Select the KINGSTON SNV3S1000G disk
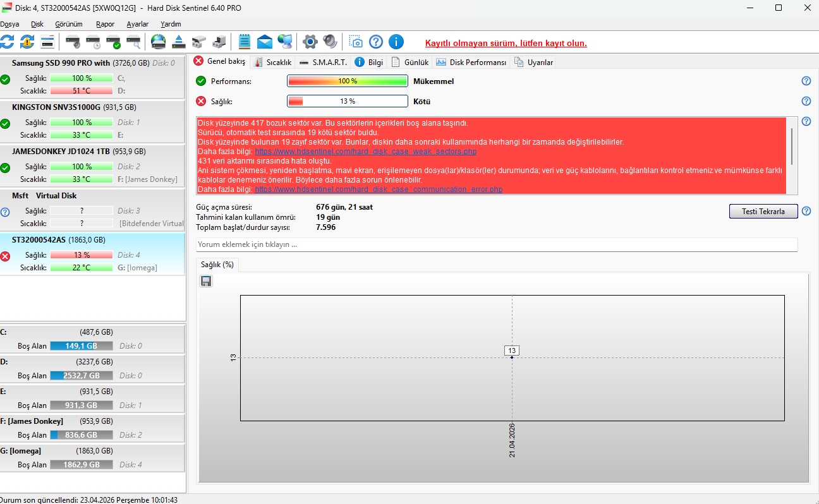This screenshot has width=819, height=504. click(93, 121)
